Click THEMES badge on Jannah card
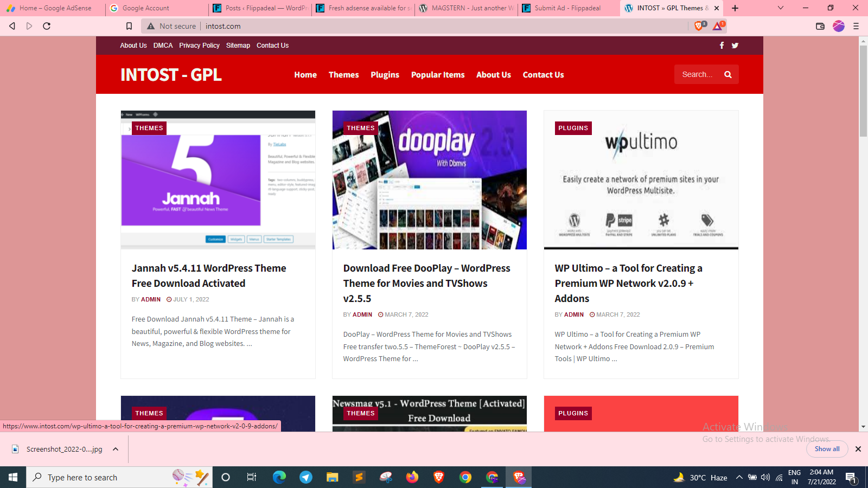This screenshot has height=488, width=868. tap(149, 128)
